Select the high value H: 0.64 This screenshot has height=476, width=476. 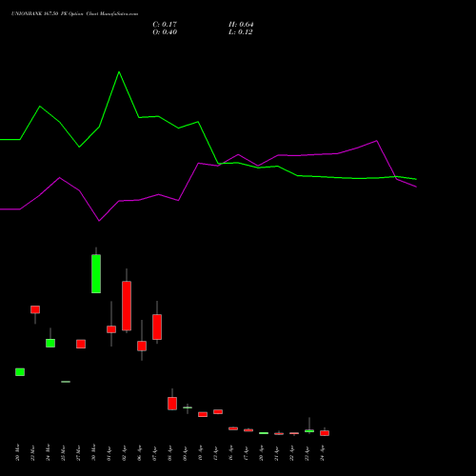pyautogui.click(x=241, y=25)
